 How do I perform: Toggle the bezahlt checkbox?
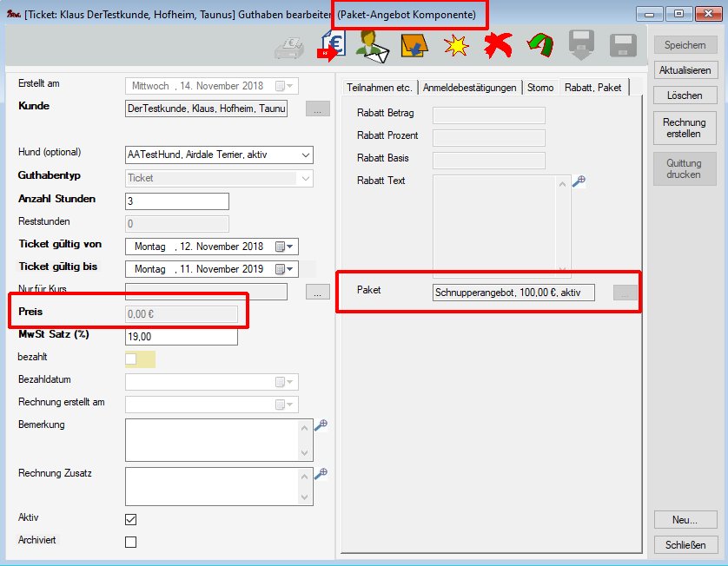coord(131,359)
